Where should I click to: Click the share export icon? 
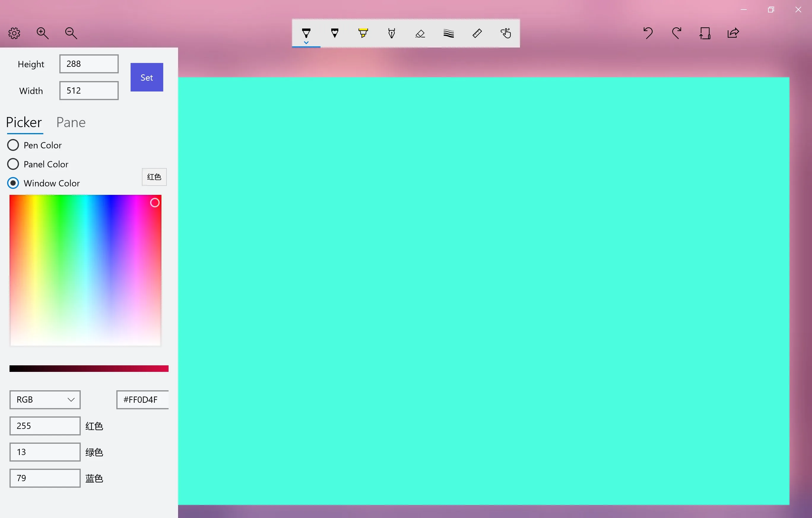[733, 33]
